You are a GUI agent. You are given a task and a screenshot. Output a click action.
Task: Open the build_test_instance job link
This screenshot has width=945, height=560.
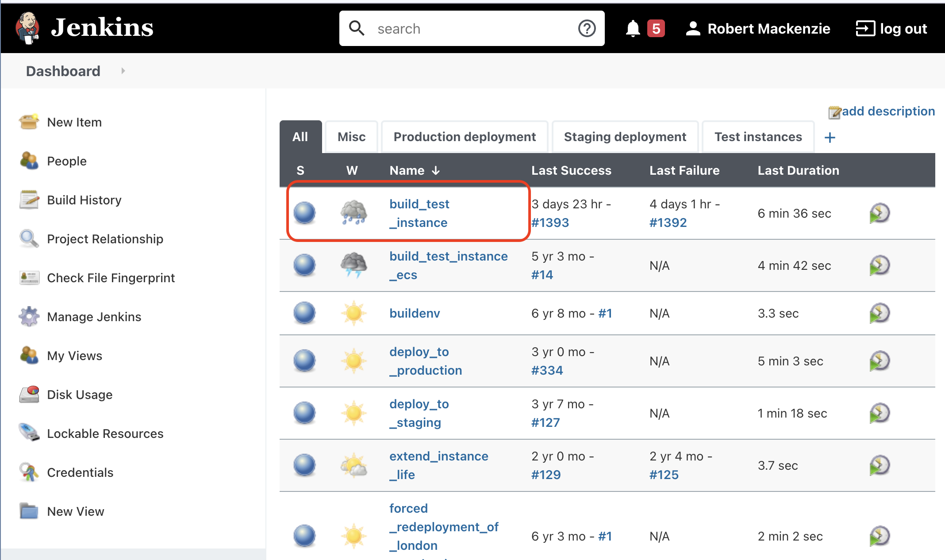pyautogui.click(x=419, y=213)
